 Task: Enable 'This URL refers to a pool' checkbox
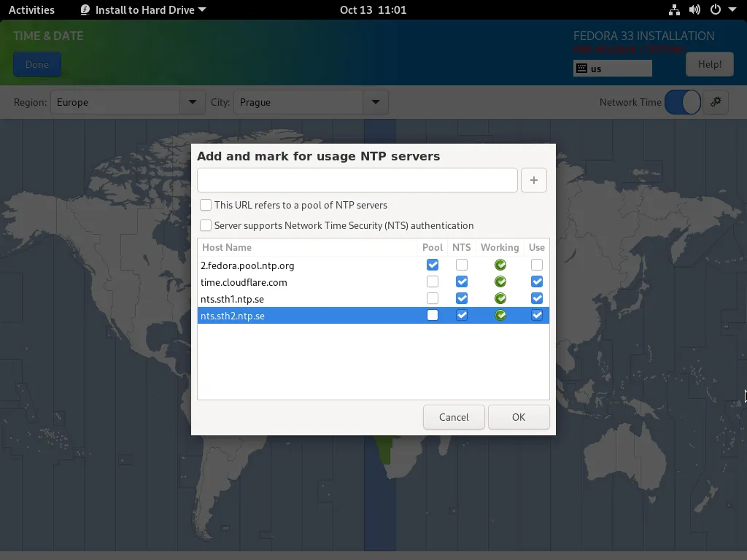[x=206, y=206]
